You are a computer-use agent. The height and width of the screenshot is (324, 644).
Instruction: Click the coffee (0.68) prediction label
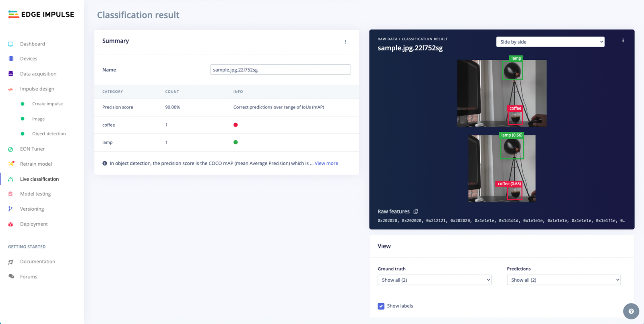pos(509,184)
